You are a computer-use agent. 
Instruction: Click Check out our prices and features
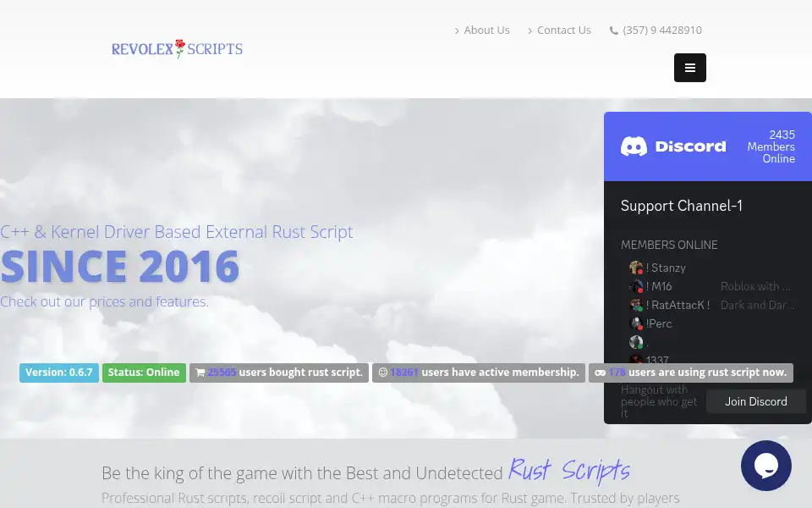pos(105,301)
